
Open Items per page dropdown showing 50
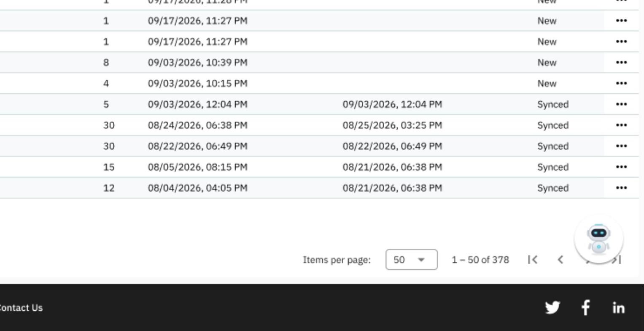tap(411, 260)
